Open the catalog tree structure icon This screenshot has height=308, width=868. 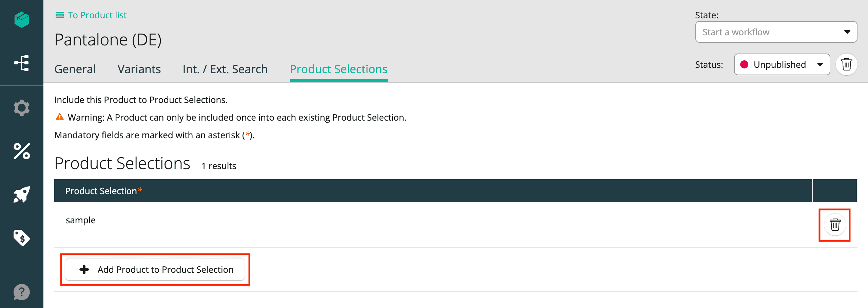tap(22, 63)
